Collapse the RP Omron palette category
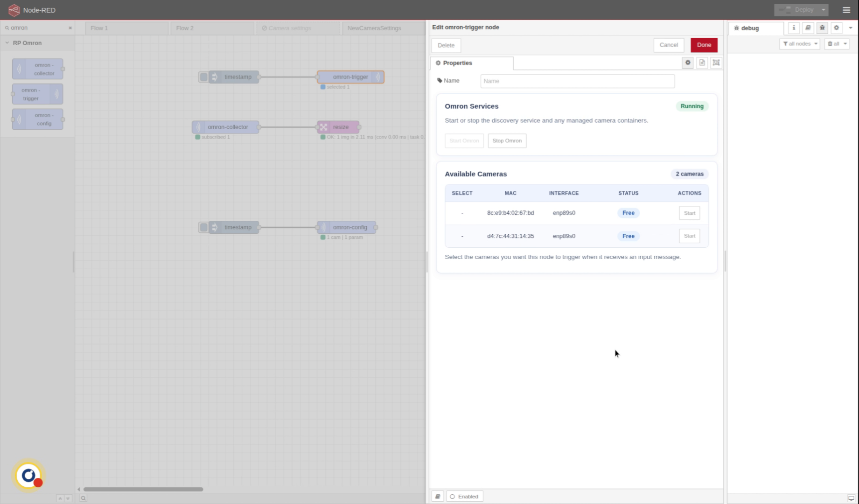The width and height of the screenshot is (859, 504). pyautogui.click(x=7, y=43)
